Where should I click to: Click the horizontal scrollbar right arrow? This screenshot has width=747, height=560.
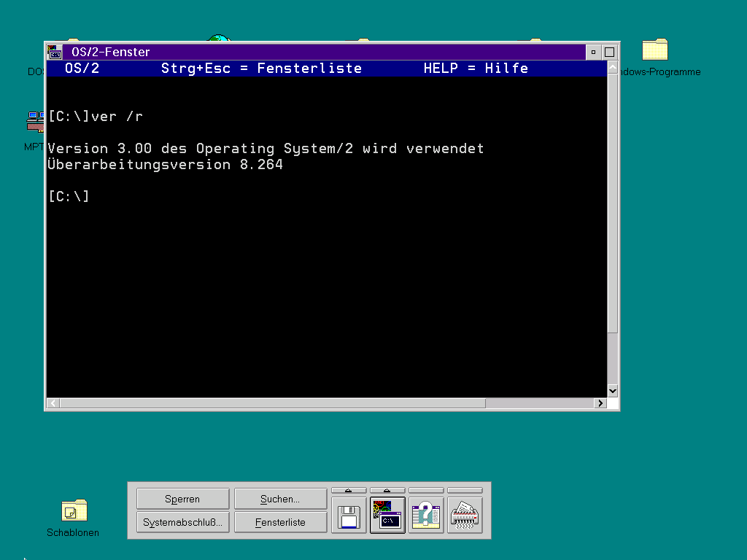(600, 403)
